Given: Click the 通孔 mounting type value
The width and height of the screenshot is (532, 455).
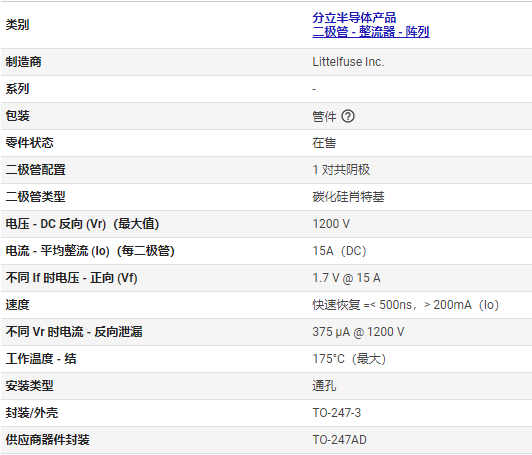Looking at the screenshot, I should coord(324,386).
